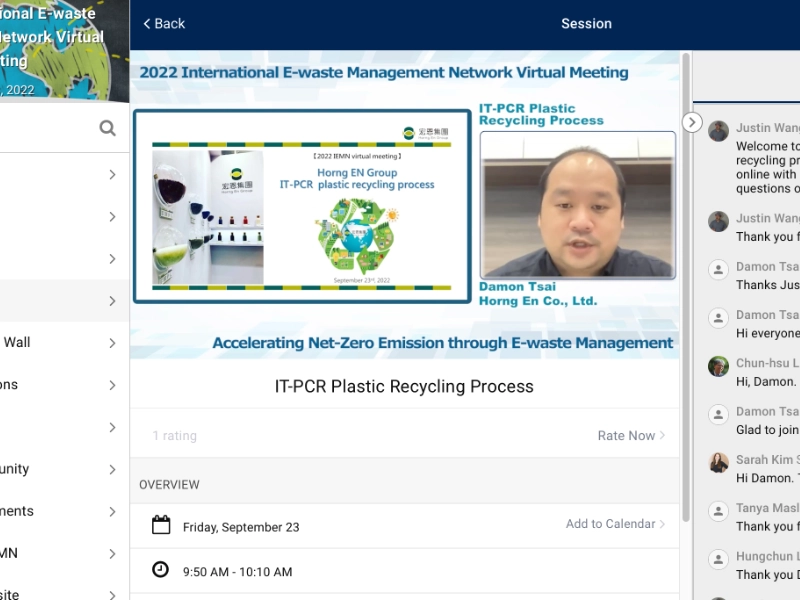Click Tanya Masl's chat avatar
This screenshot has height=600, width=800.
(x=718, y=510)
